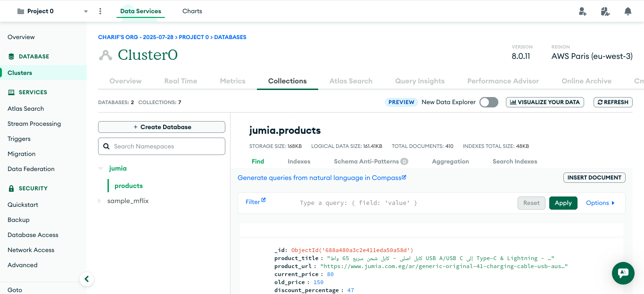Select the Find sub-tab
Viewport: 644px width, 294px height.
click(x=258, y=162)
